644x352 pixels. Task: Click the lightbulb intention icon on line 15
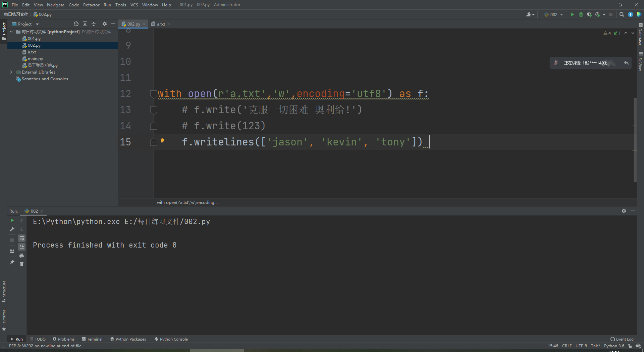162,141
